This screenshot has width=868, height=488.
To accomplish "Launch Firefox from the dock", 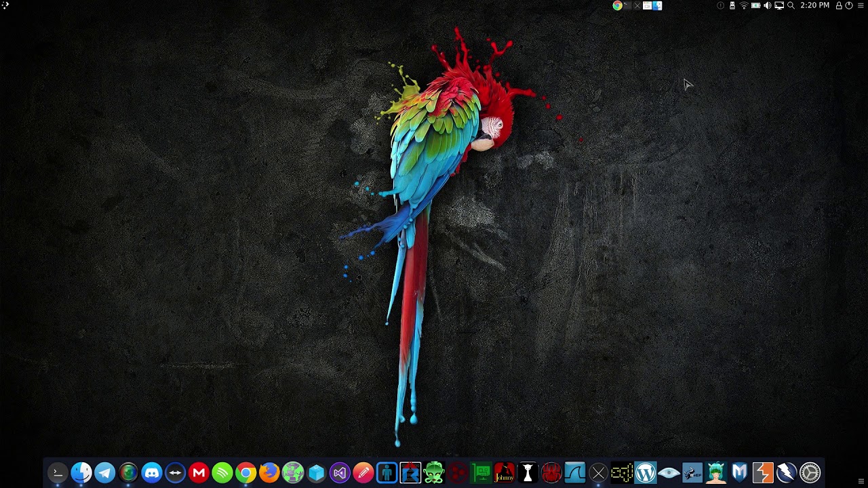I will 269,472.
